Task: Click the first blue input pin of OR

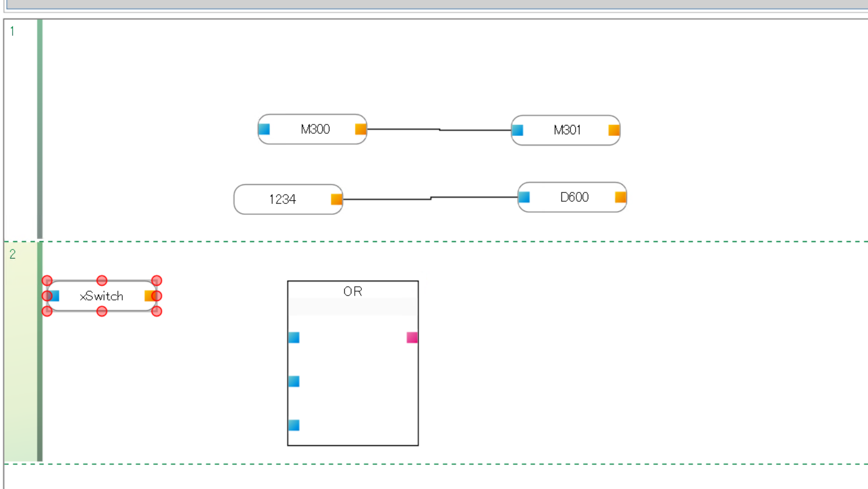Action: point(294,338)
